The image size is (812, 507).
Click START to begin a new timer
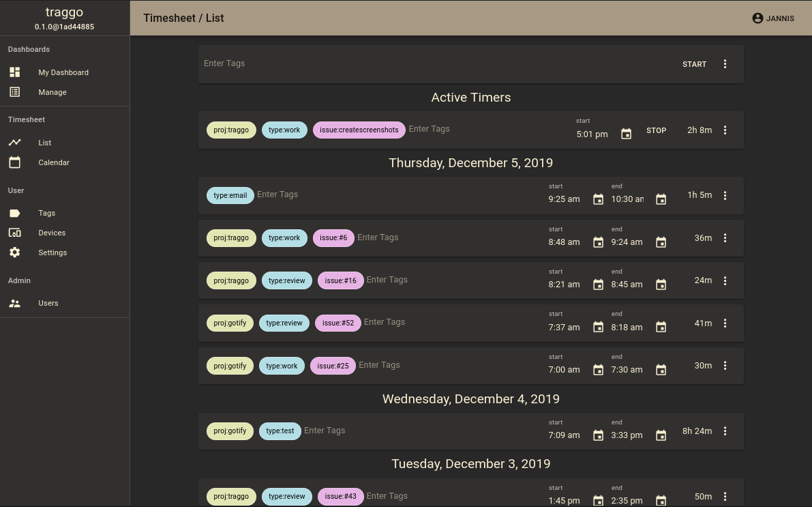tap(694, 63)
